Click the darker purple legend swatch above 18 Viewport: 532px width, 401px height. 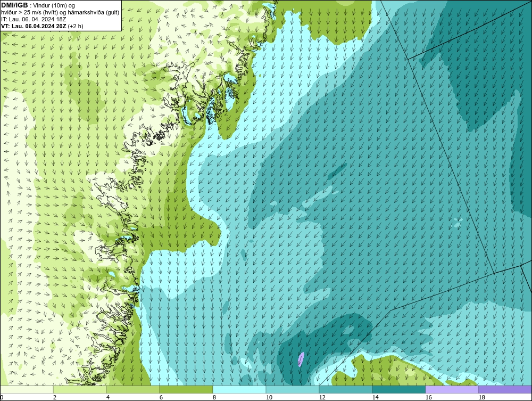[505, 389]
